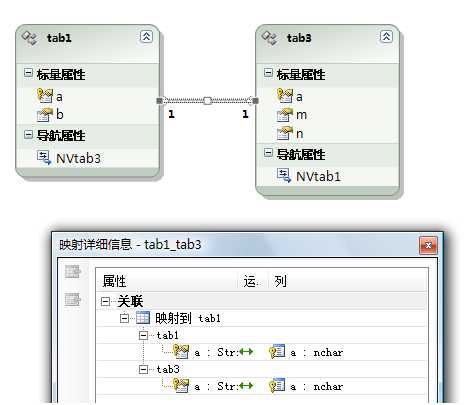This screenshot has height=405, width=467.
Task: Collapse the 映射到 tab1 tree node
Action: tap(124, 318)
